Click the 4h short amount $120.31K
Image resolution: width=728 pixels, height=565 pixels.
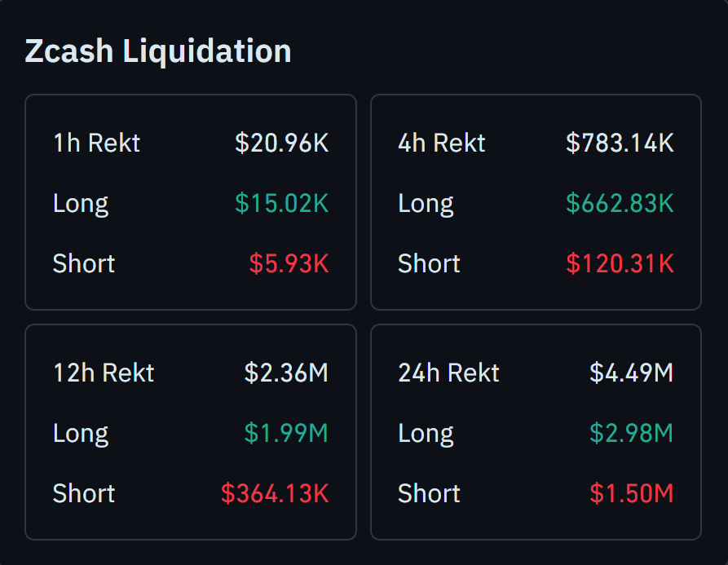click(620, 264)
